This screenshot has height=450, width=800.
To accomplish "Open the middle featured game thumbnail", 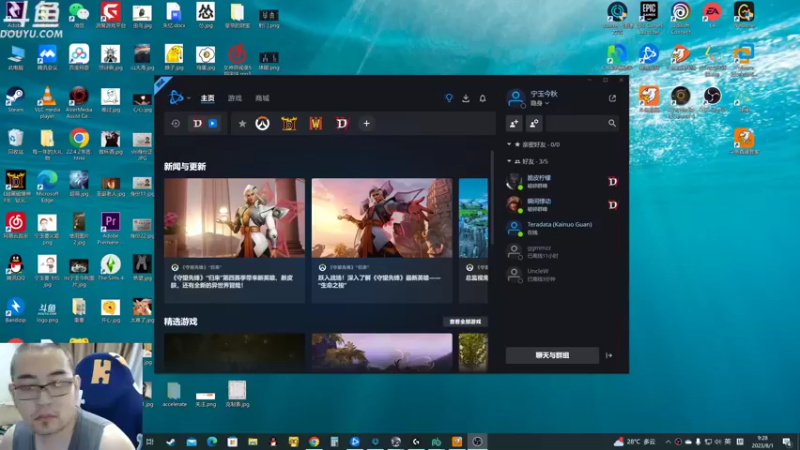I will [382, 352].
